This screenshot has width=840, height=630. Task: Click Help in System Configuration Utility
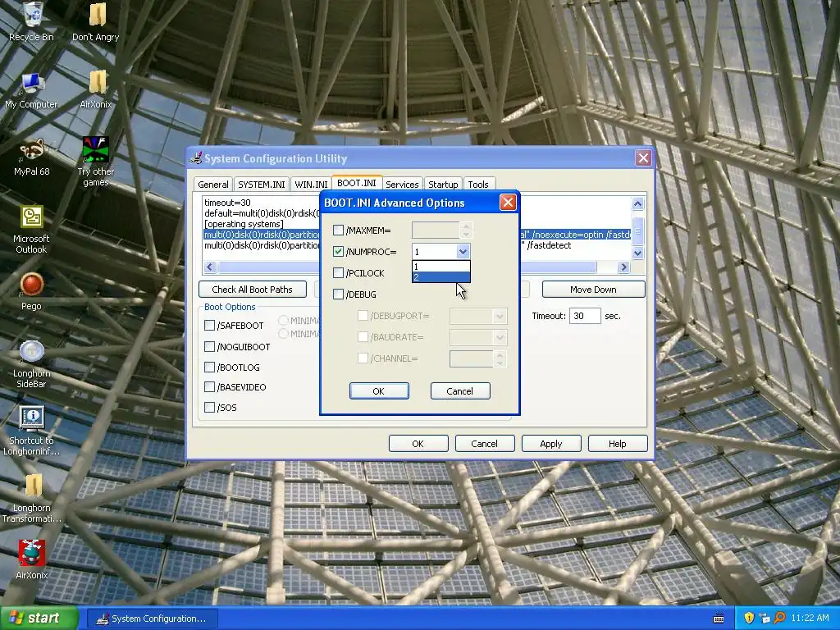pos(618,444)
